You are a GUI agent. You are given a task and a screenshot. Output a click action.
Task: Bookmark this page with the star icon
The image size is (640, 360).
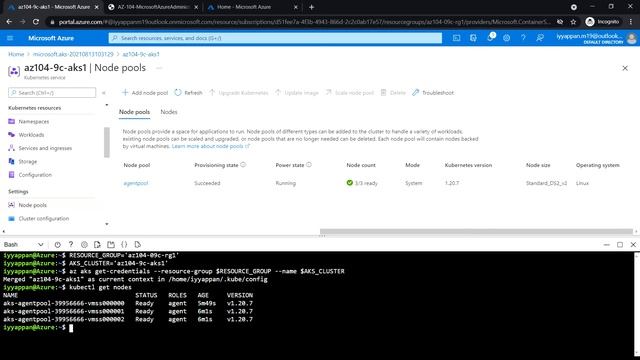click(573, 22)
